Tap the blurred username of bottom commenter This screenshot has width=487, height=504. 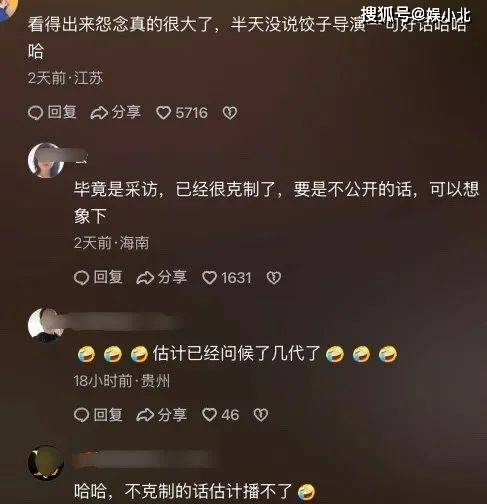click(145, 459)
